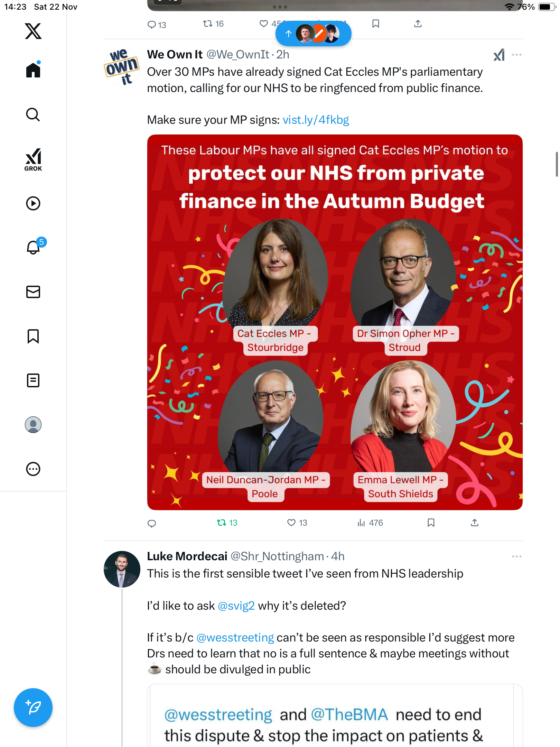Open Profile from the sidebar
Image resolution: width=560 pixels, height=747 pixels.
(x=33, y=425)
